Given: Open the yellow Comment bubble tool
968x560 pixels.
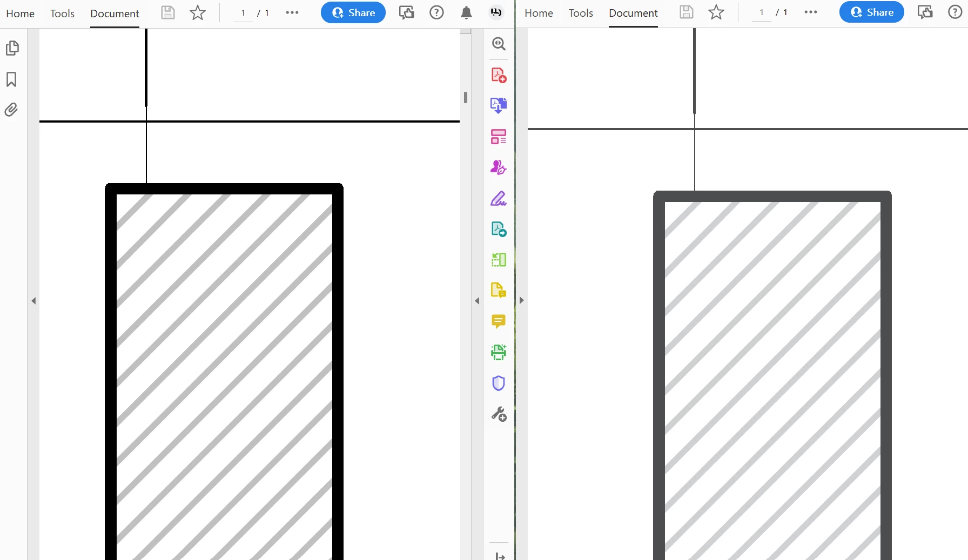Looking at the screenshot, I should click(x=499, y=321).
